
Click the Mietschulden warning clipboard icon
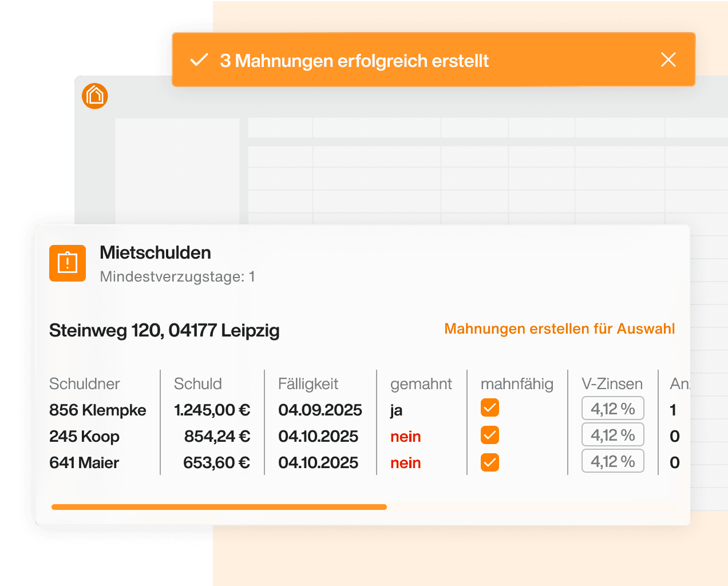[x=68, y=263]
